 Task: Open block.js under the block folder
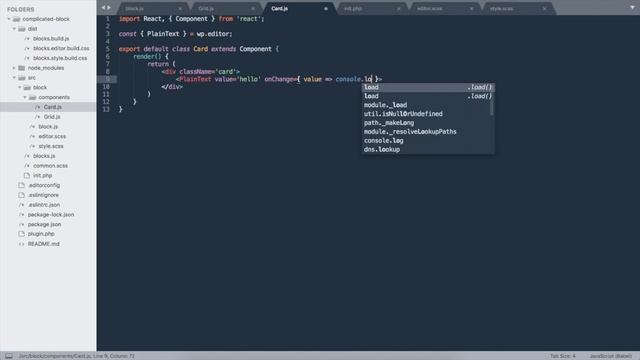pos(48,127)
